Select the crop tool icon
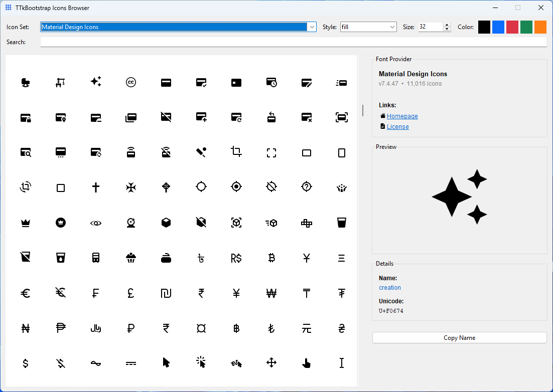553x392 pixels. tap(236, 152)
